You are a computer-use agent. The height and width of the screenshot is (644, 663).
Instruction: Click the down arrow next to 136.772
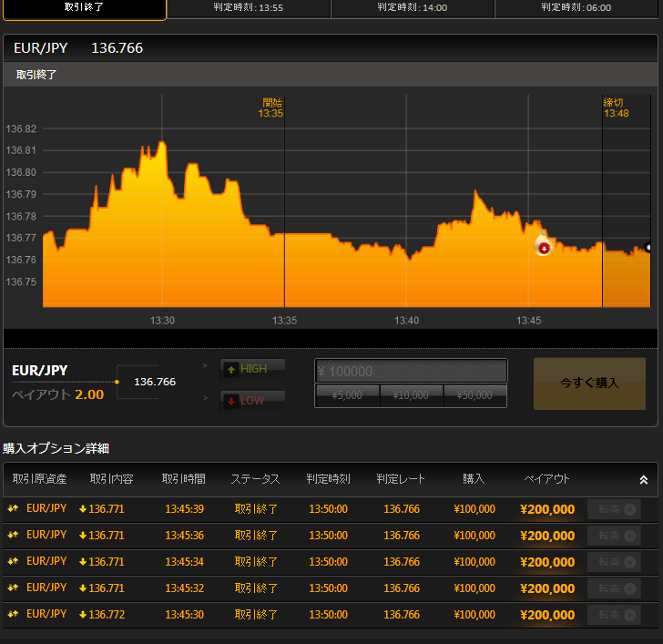(83, 615)
